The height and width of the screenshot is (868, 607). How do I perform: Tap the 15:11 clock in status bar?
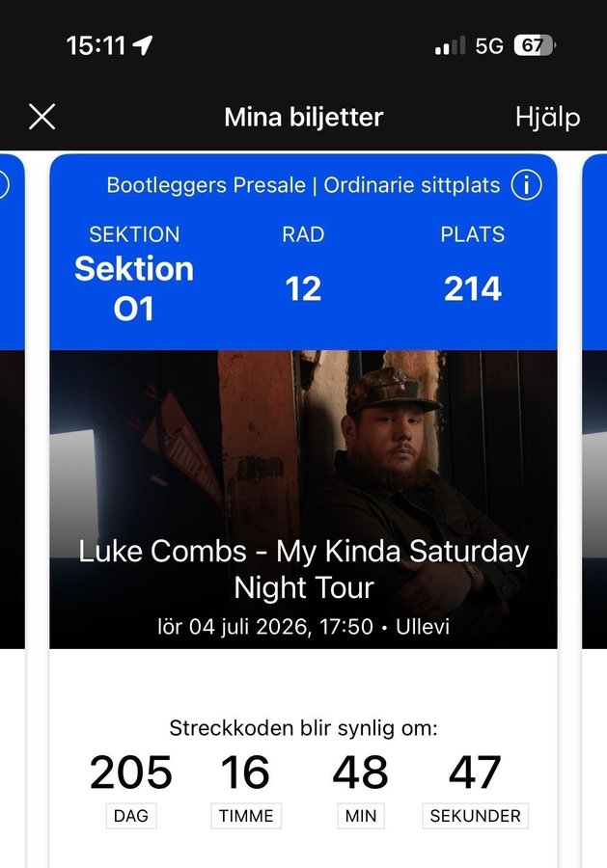[x=96, y=45]
